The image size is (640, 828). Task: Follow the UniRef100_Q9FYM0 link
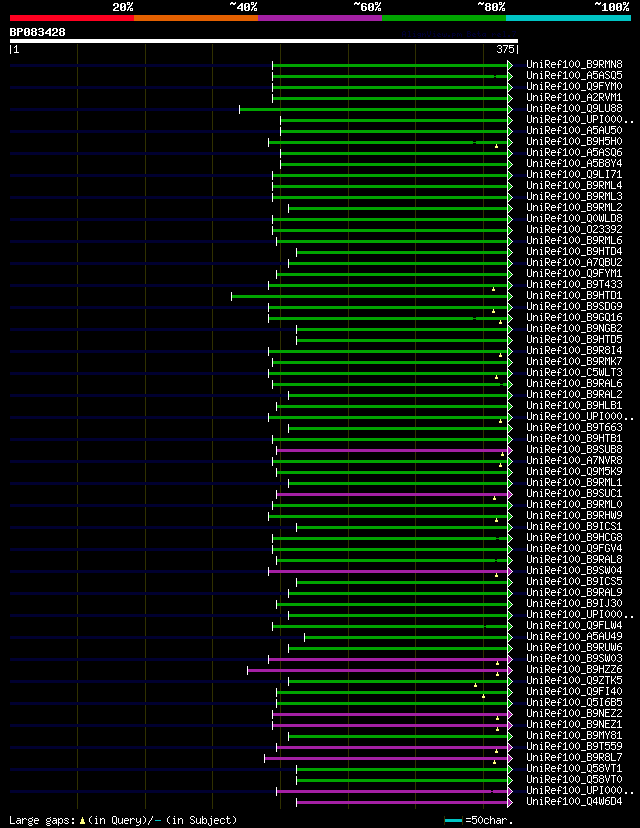pyautogui.click(x=574, y=87)
